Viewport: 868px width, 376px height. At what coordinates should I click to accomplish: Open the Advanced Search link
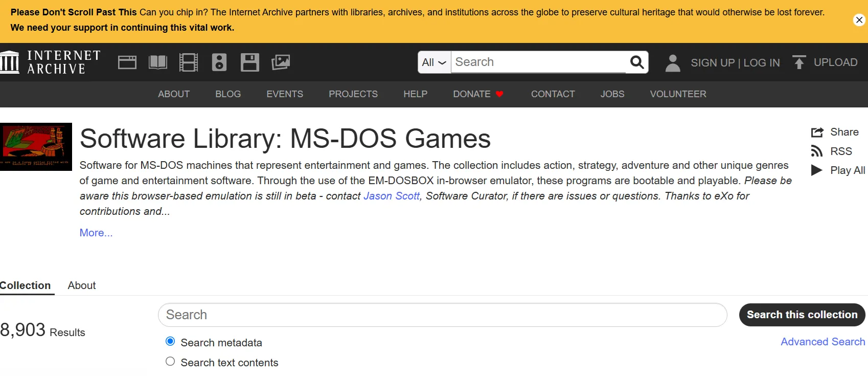pyautogui.click(x=823, y=342)
